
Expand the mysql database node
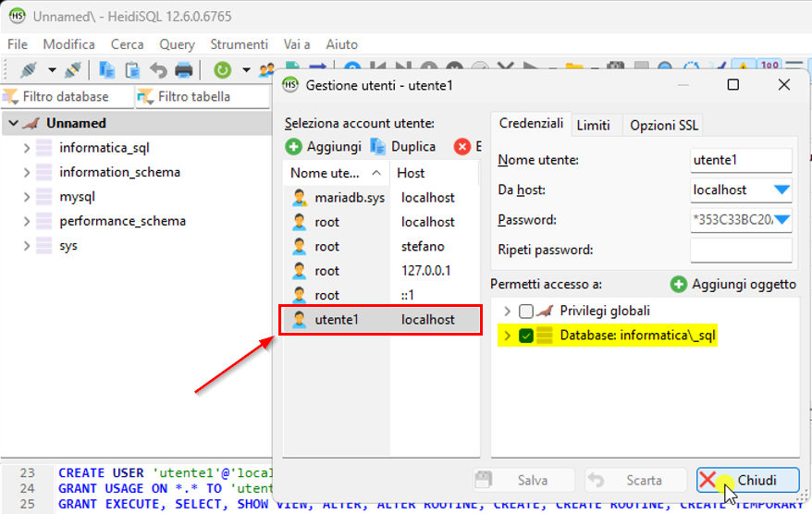coord(27,197)
